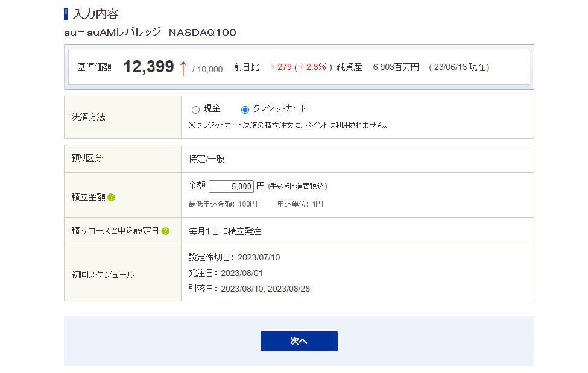
Task: Select the 現金 radio button
Action: pos(195,110)
